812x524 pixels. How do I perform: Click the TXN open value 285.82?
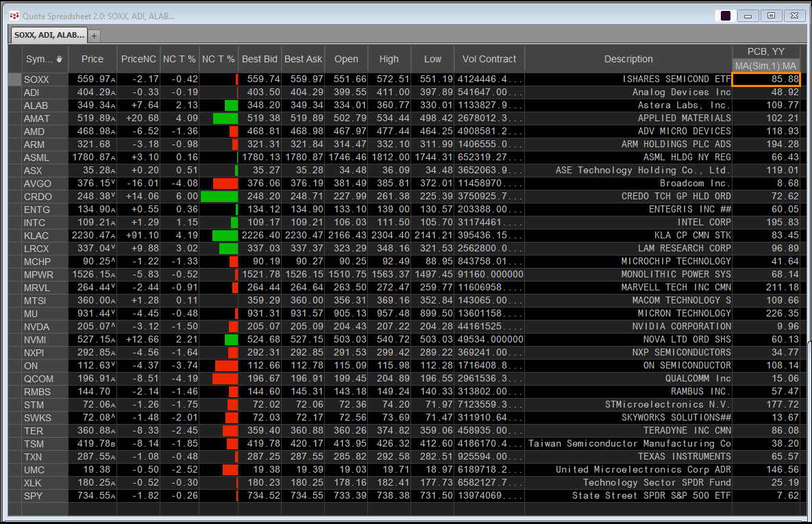[346, 457]
